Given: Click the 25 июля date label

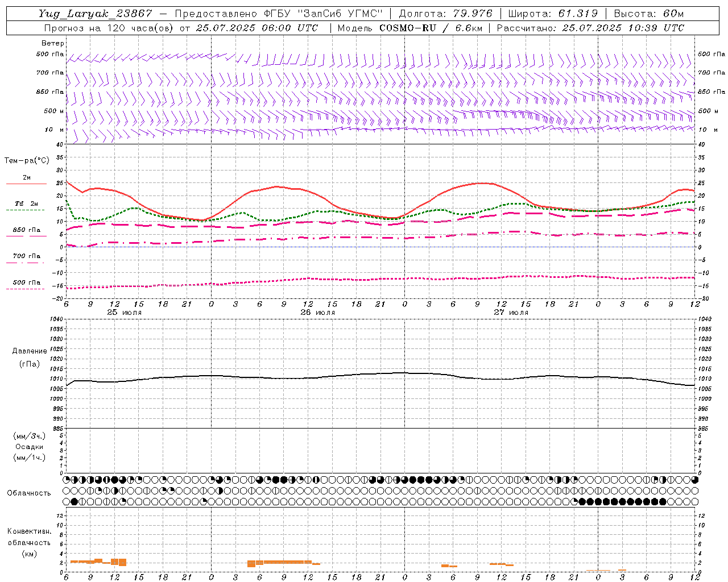Looking at the screenshot, I should point(125,313).
